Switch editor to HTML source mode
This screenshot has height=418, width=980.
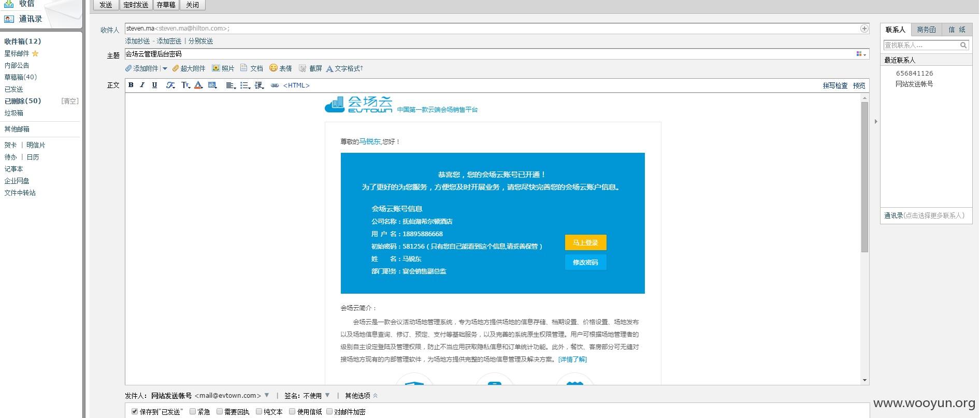(296, 85)
